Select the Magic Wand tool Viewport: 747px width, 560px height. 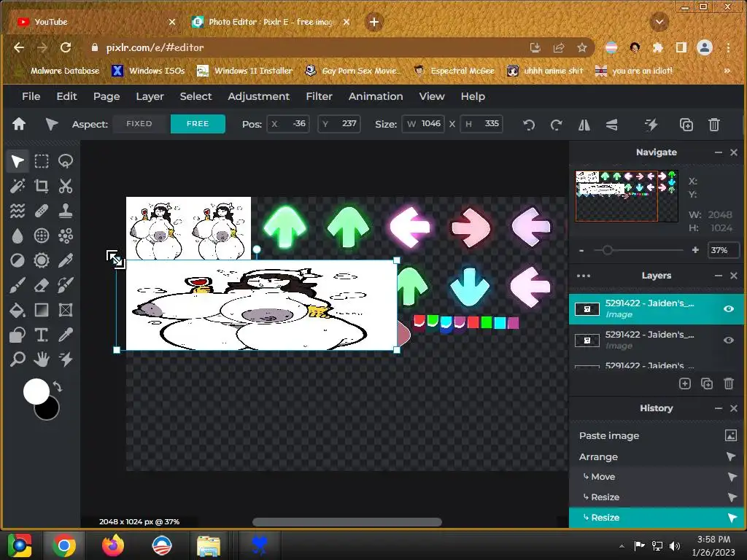pos(18,186)
